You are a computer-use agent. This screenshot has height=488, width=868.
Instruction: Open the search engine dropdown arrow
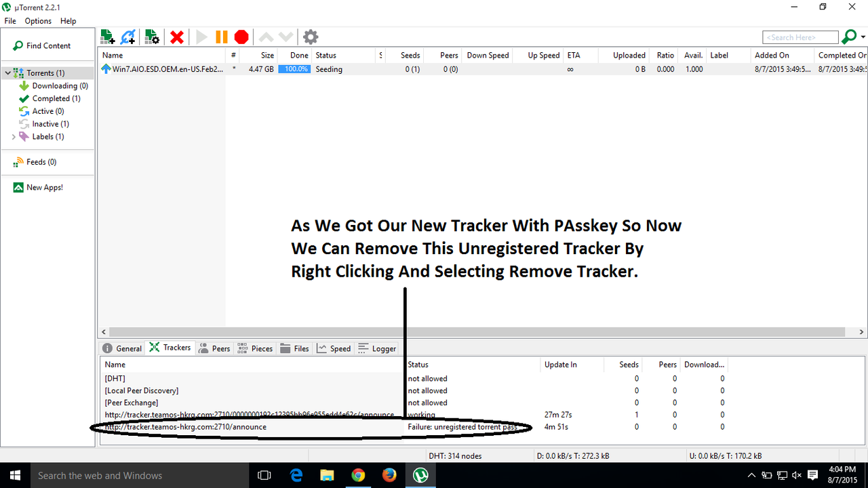point(862,38)
